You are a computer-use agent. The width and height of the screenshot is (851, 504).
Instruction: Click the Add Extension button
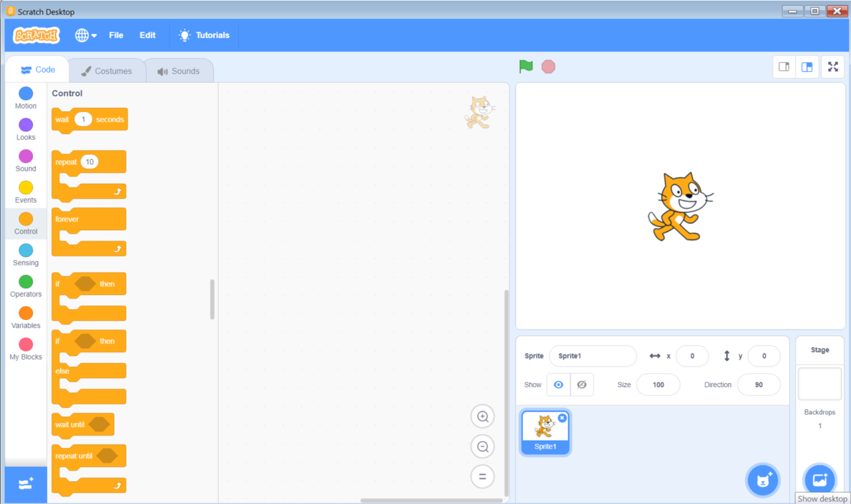click(26, 484)
